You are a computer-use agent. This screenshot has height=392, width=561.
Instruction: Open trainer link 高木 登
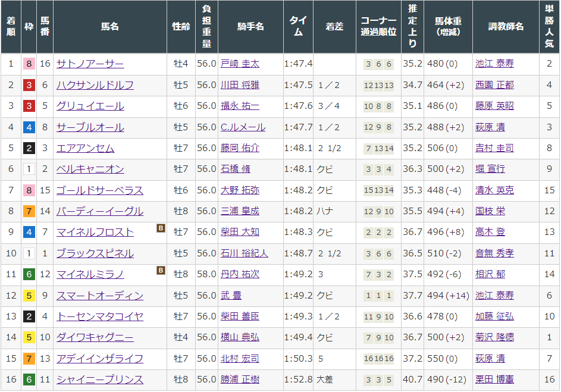coord(490,232)
